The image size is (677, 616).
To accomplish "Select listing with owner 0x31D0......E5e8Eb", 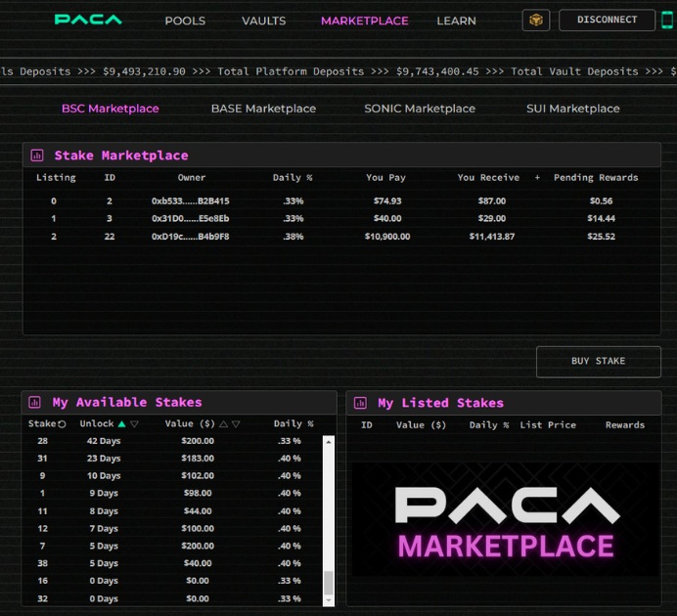I will tap(341, 218).
